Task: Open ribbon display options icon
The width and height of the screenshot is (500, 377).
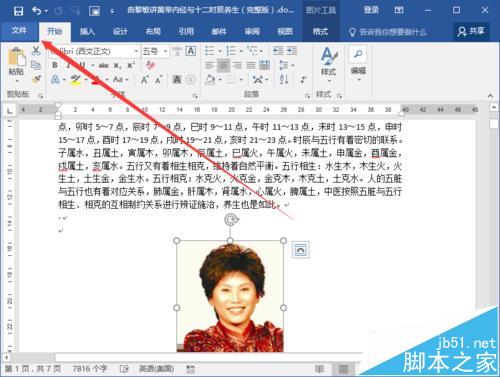Action: pos(399,10)
